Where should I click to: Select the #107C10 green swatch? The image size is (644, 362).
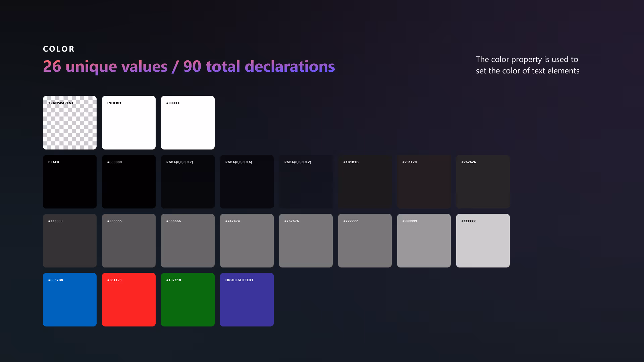(x=187, y=299)
